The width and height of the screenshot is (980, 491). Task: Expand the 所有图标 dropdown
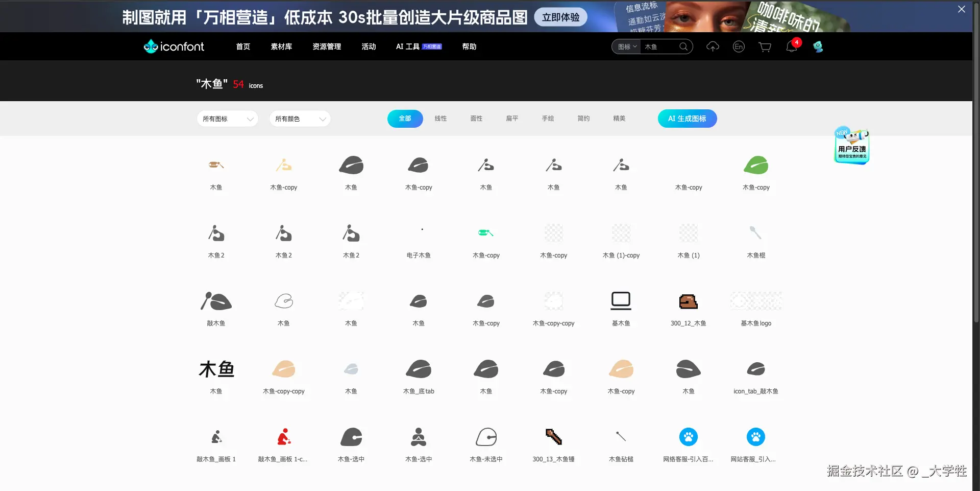227,118
